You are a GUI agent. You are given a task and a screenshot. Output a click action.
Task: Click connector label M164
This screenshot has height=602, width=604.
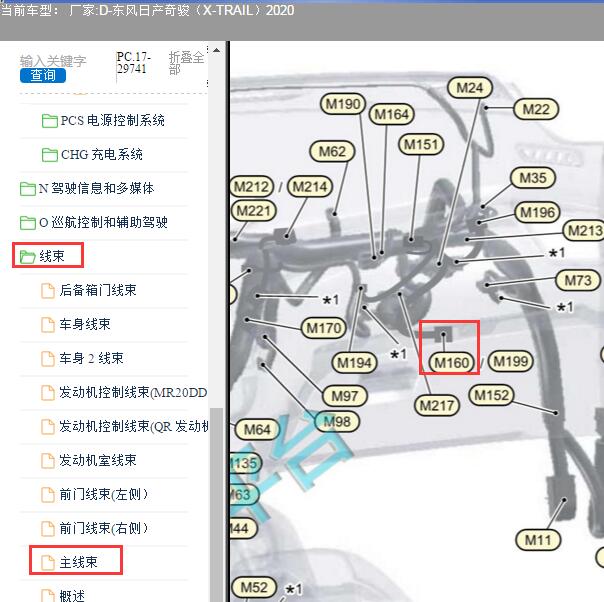(x=391, y=114)
